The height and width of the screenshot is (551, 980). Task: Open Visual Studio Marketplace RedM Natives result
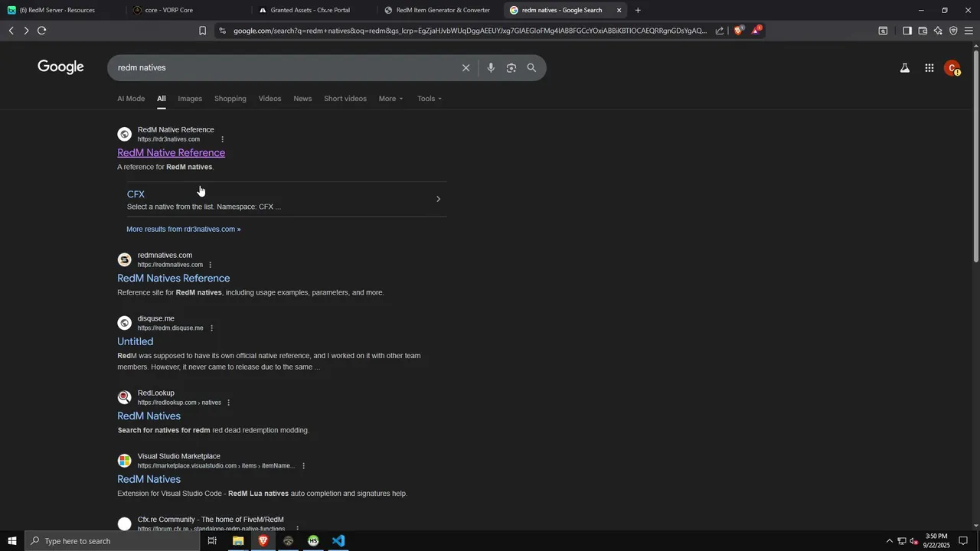149,480
